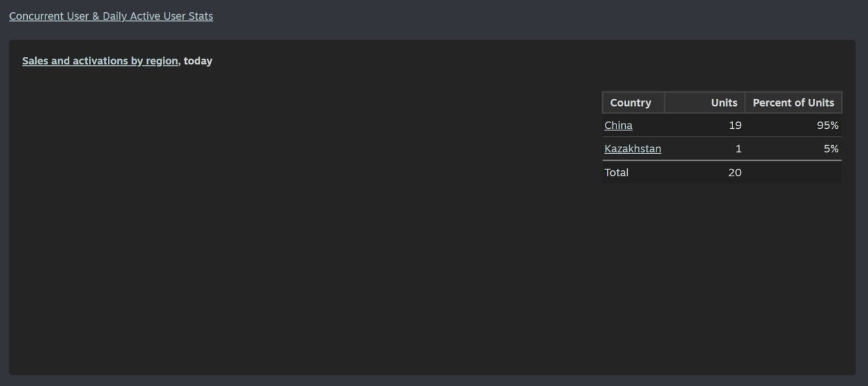Viewport: 868px width, 386px height.
Task: Open the Sales and activations by region link
Action: pos(100,61)
